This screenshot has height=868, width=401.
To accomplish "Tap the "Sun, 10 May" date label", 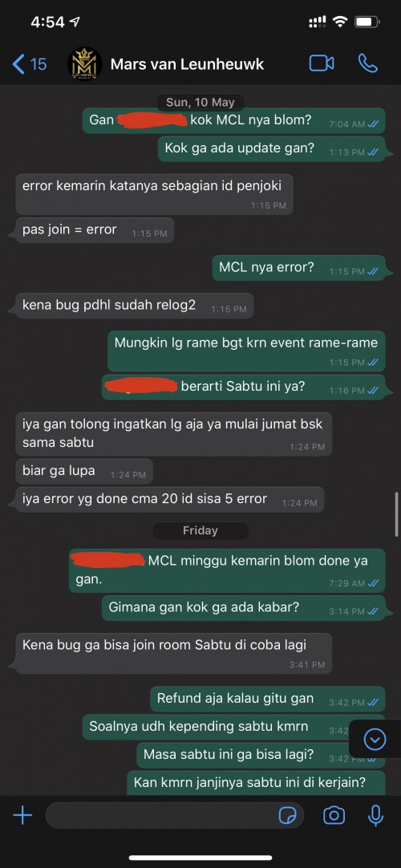I will coord(200,103).
